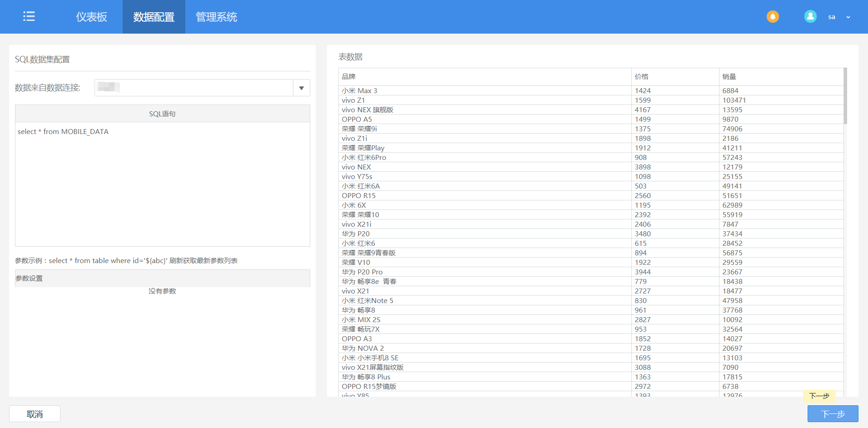Click the blue 下一步 button
This screenshot has width=868, height=428.
[x=833, y=414]
